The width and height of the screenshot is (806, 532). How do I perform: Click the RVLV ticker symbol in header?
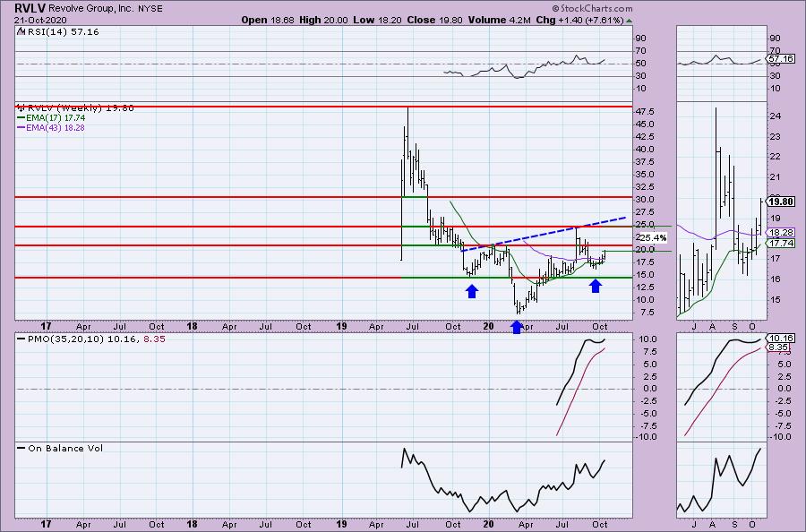30,9
